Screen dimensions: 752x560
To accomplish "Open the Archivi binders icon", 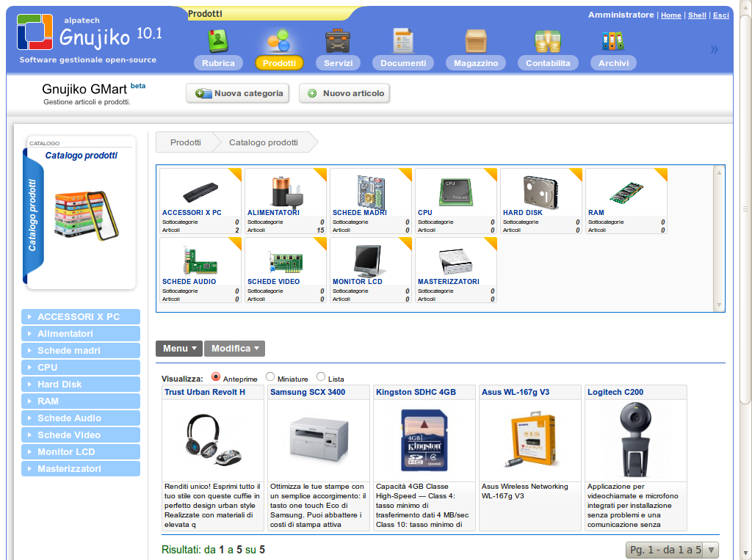I will (612, 40).
